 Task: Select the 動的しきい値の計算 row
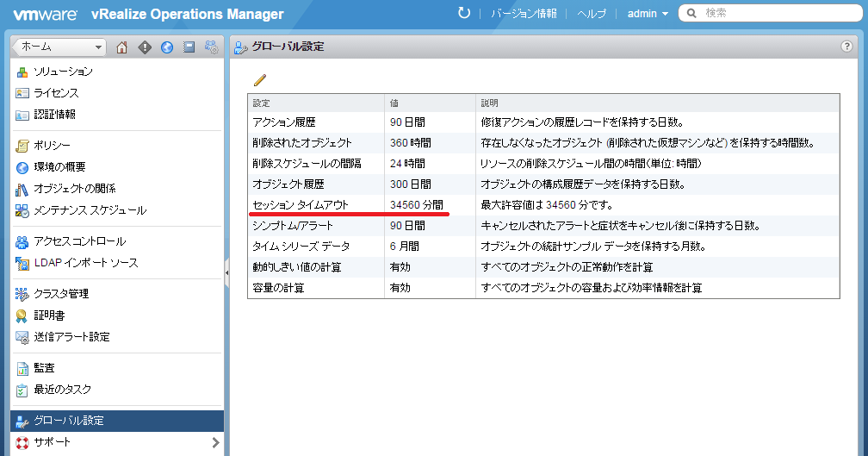pos(543,267)
